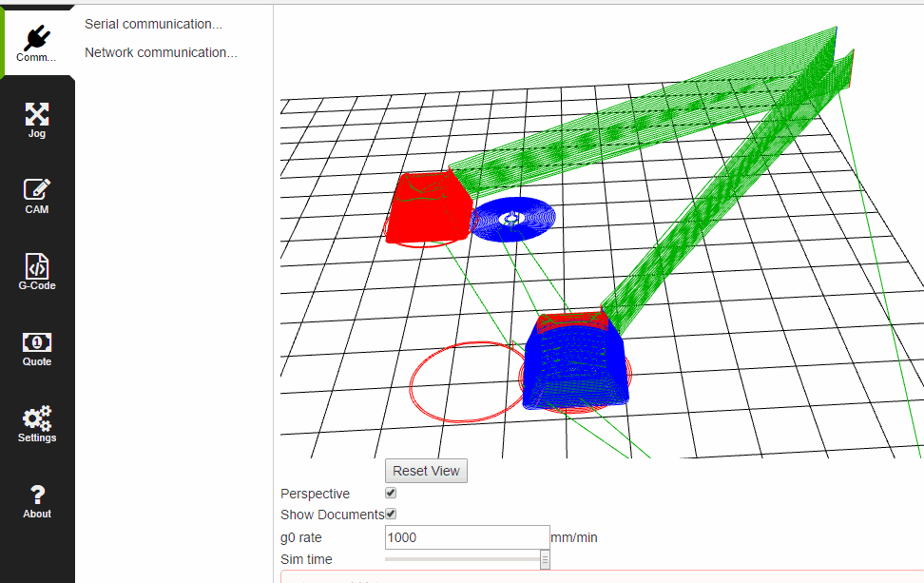Click the blue spiral disc in viewport
The height and width of the screenshot is (583, 924).
click(x=512, y=219)
